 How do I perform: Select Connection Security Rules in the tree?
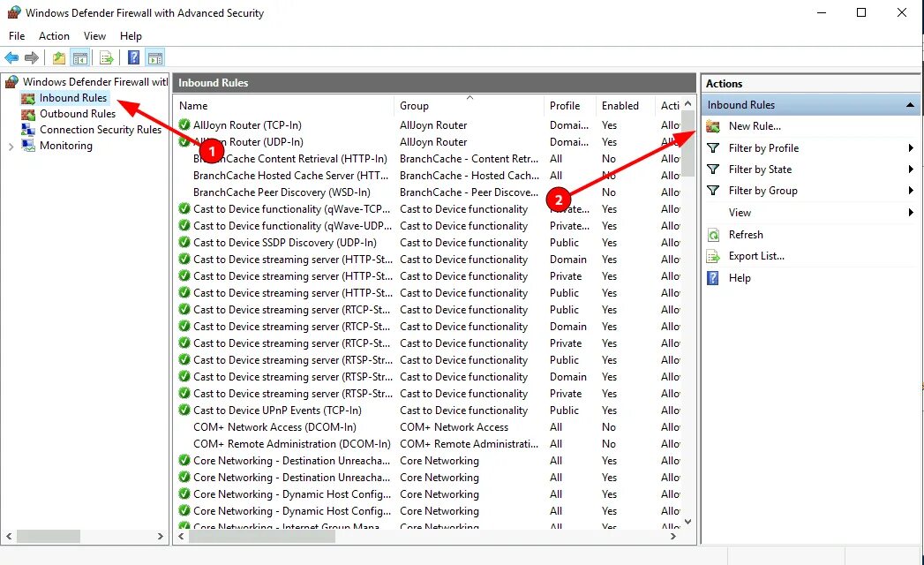[x=101, y=130]
